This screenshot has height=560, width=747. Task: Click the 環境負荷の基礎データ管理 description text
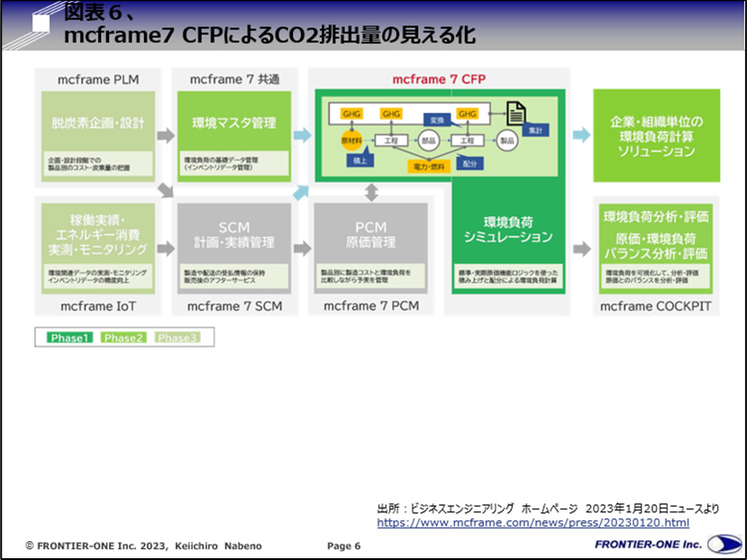[221, 164]
